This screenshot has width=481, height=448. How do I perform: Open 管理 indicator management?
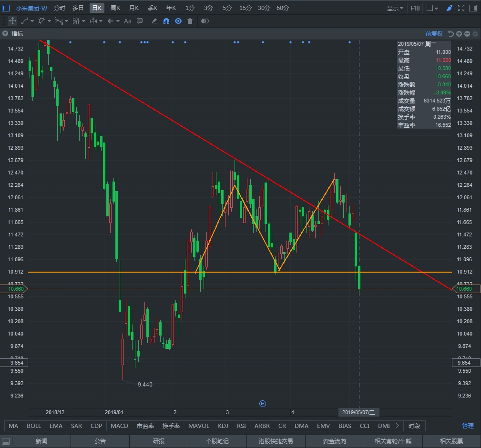pyautogui.click(x=468, y=426)
